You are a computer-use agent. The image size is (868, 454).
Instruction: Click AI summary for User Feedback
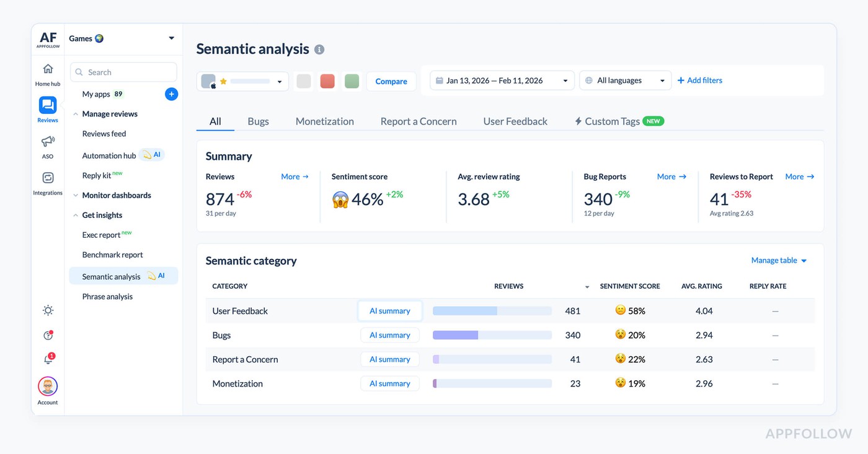coord(390,311)
